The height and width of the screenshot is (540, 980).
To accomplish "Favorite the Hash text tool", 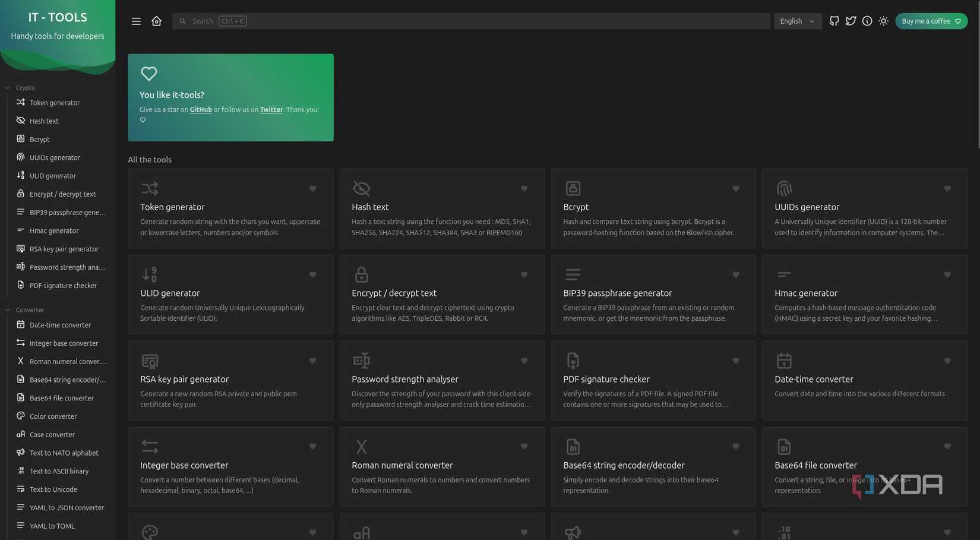I will [x=524, y=188].
